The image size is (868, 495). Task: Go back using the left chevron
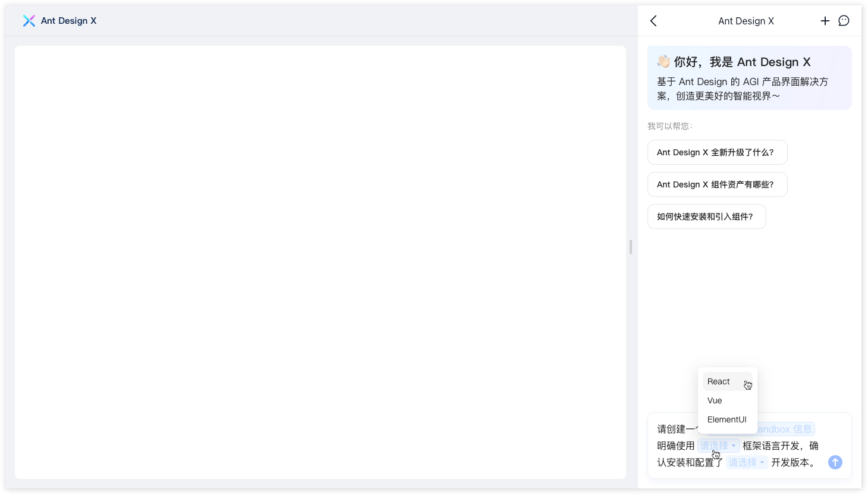[x=653, y=21]
